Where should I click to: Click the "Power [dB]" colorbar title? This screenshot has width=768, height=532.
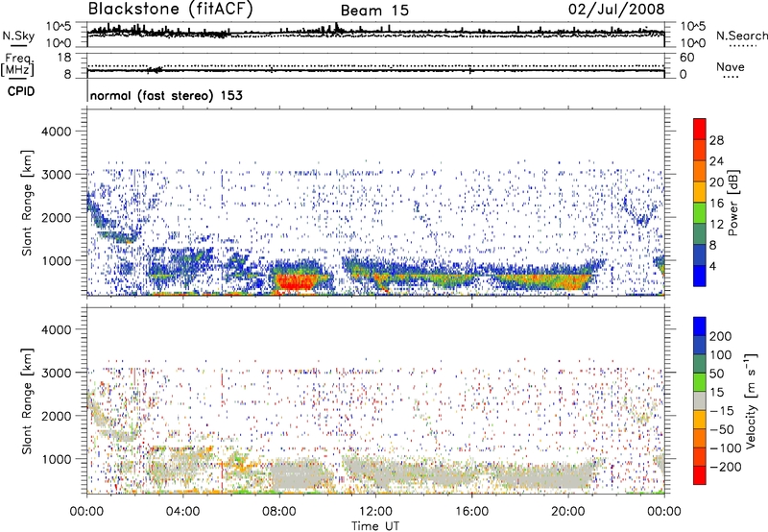pyautogui.click(x=732, y=203)
